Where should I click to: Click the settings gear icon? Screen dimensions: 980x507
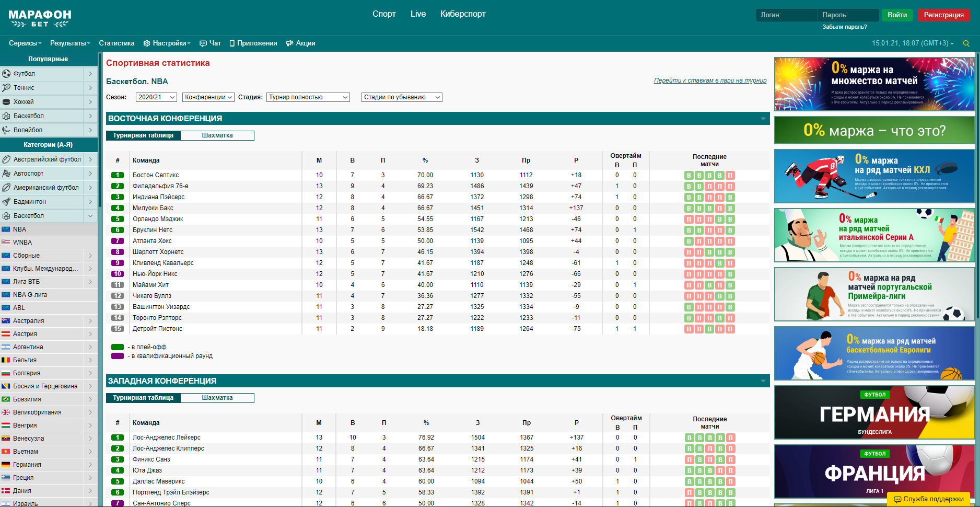point(147,43)
